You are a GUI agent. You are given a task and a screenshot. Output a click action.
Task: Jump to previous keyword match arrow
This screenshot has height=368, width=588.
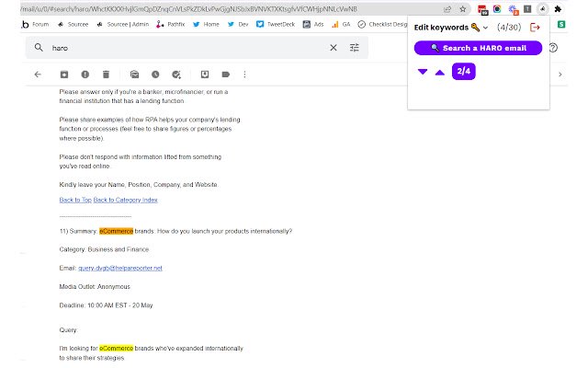(440, 72)
